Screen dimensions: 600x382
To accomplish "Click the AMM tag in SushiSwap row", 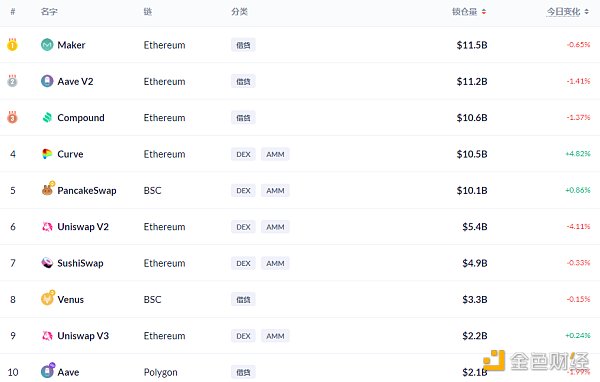I will 275,263.
